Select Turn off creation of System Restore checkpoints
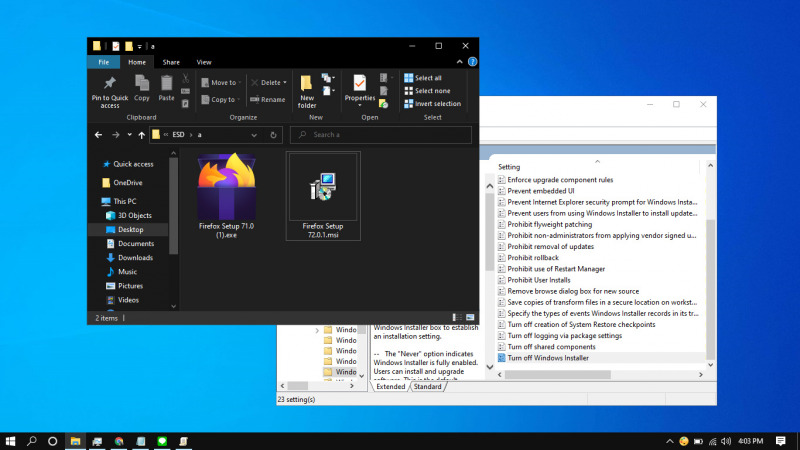 (x=581, y=324)
